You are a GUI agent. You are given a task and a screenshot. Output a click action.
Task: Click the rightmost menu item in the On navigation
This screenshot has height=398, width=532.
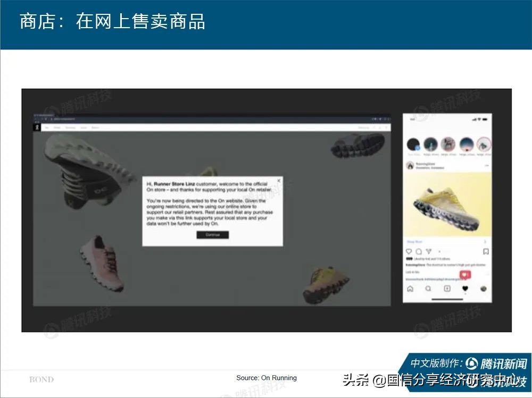[94, 128]
